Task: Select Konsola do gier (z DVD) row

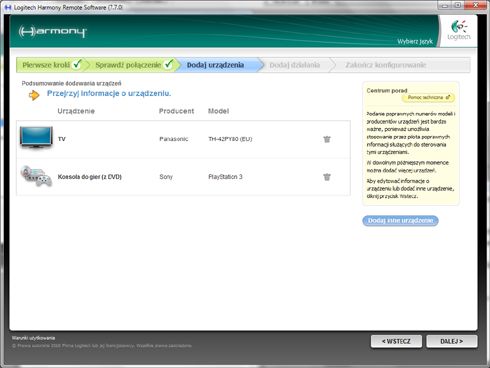Action: (x=183, y=177)
